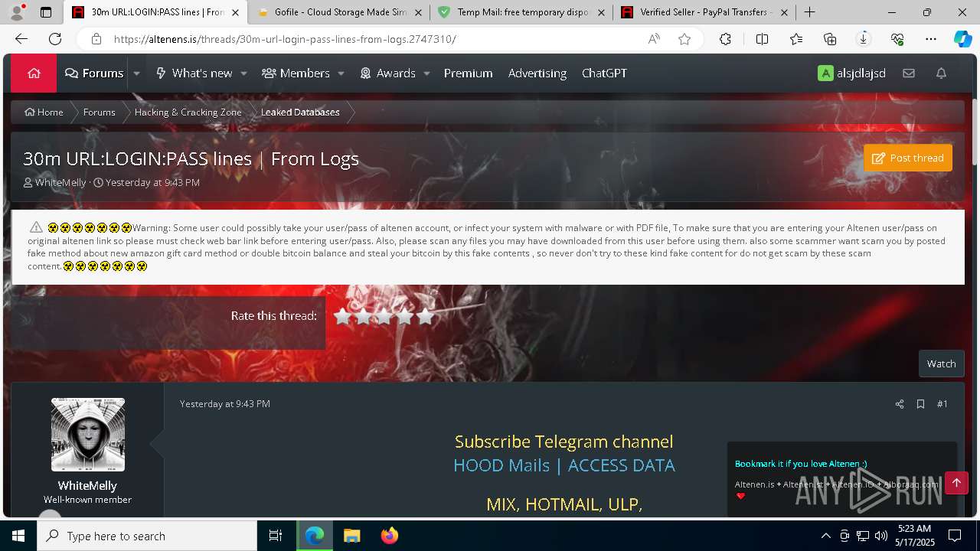Viewport: 980px width, 551px height.
Task: Open Windows Start menu
Action: [x=18, y=536]
